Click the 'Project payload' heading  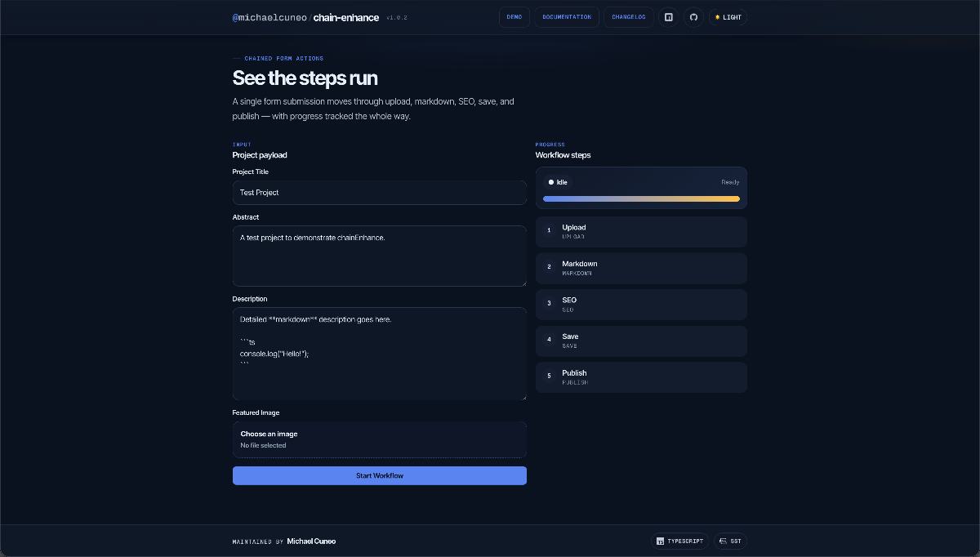pyautogui.click(x=260, y=155)
